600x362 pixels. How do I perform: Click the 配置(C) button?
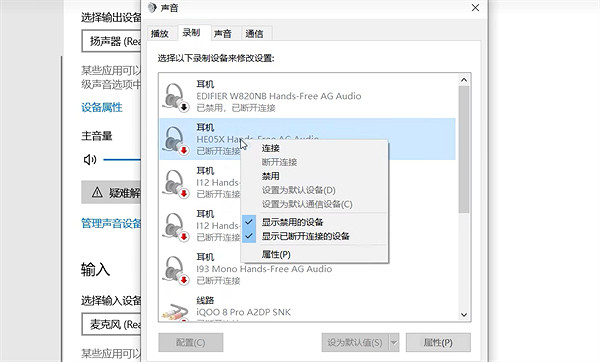click(191, 342)
